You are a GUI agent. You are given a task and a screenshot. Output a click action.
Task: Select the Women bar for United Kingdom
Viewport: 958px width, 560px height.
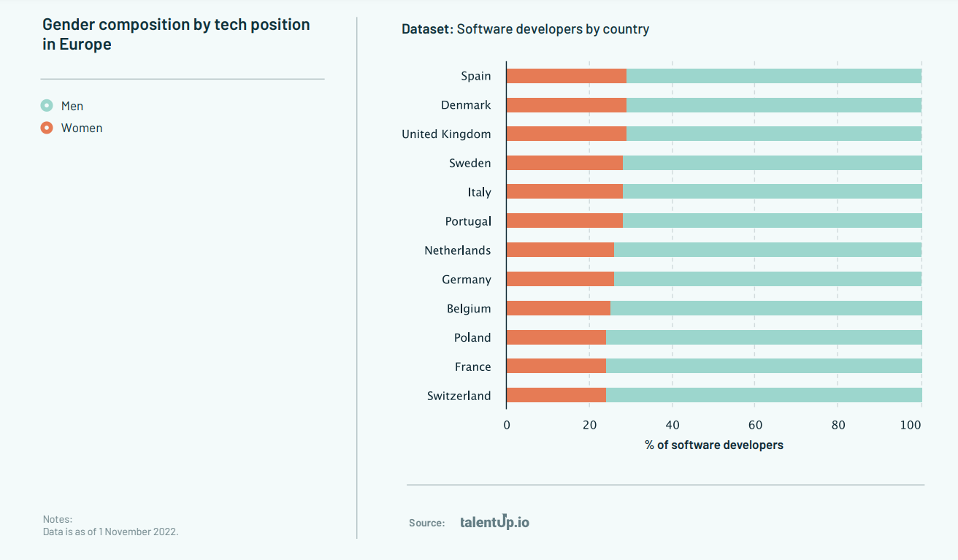click(x=567, y=134)
